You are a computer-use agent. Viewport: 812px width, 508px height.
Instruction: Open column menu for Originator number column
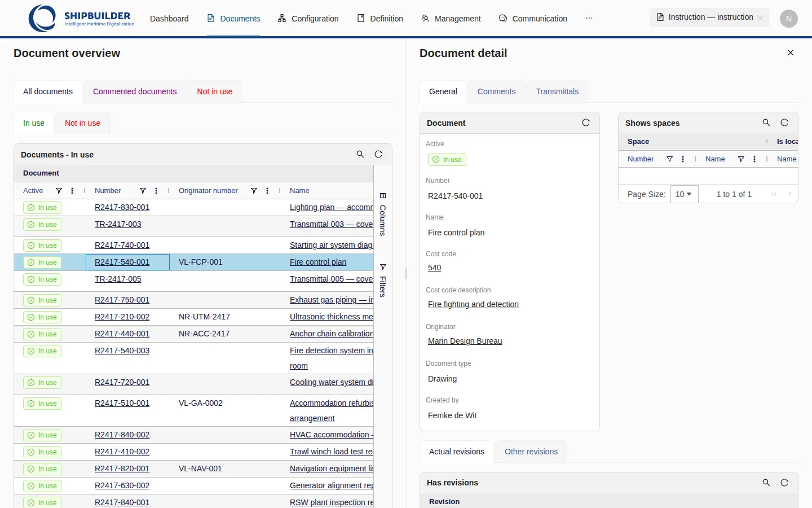pos(267,191)
